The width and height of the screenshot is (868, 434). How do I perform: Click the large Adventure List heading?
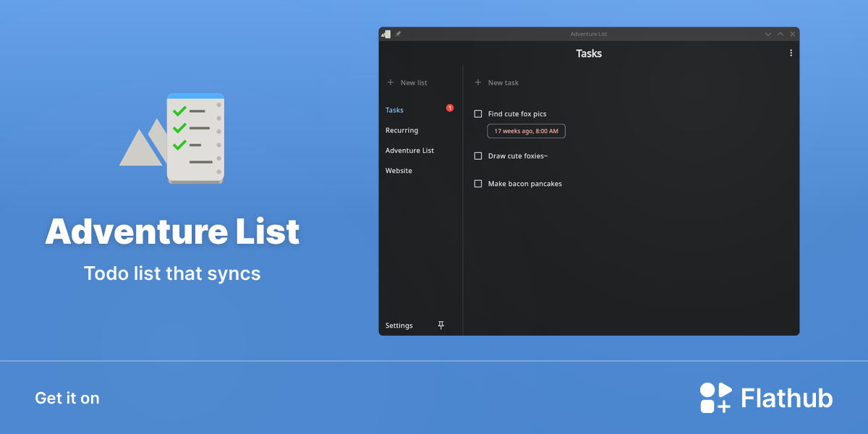click(x=172, y=231)
